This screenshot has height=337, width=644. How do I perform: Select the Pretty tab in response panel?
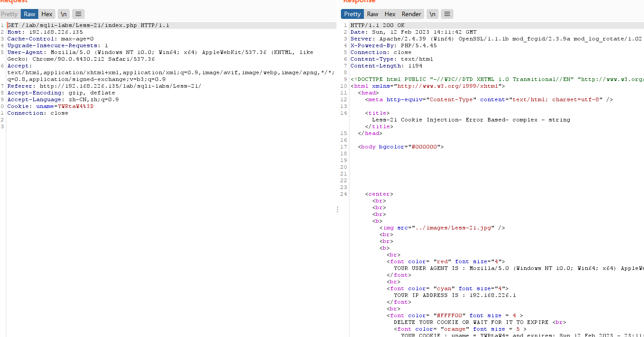[x=352, y=14]
